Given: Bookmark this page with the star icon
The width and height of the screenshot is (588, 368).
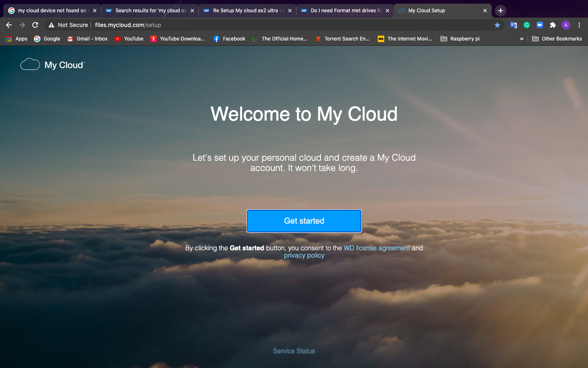Looking at the screenshot, I should tap(497, 25).
